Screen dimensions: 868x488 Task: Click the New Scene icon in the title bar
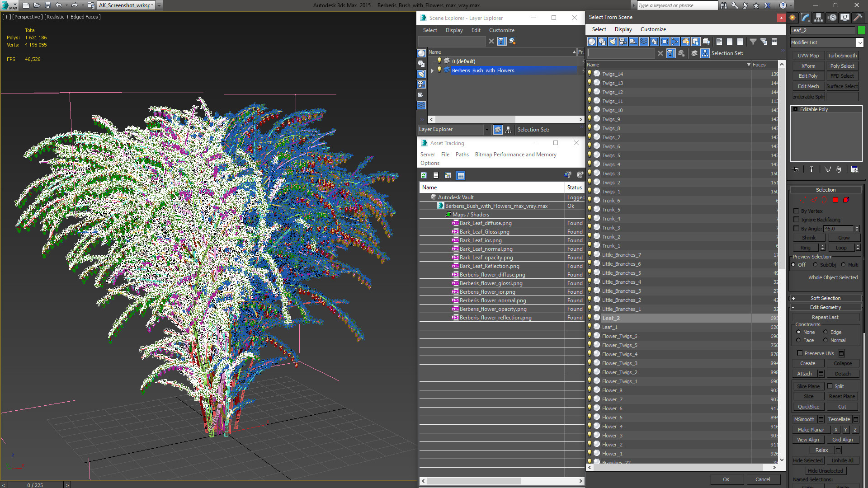coord(26,5)
